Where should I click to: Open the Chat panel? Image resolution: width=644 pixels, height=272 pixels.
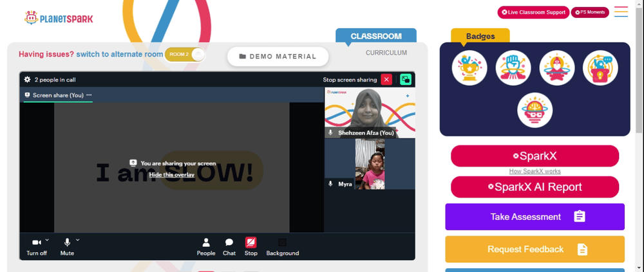coord(229,247)
